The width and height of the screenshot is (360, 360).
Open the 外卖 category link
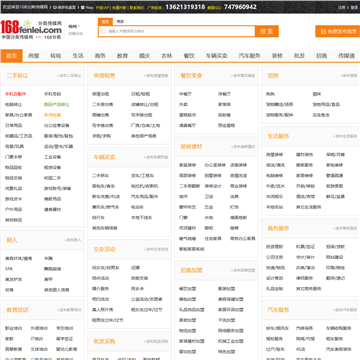(x=183, y=104)
